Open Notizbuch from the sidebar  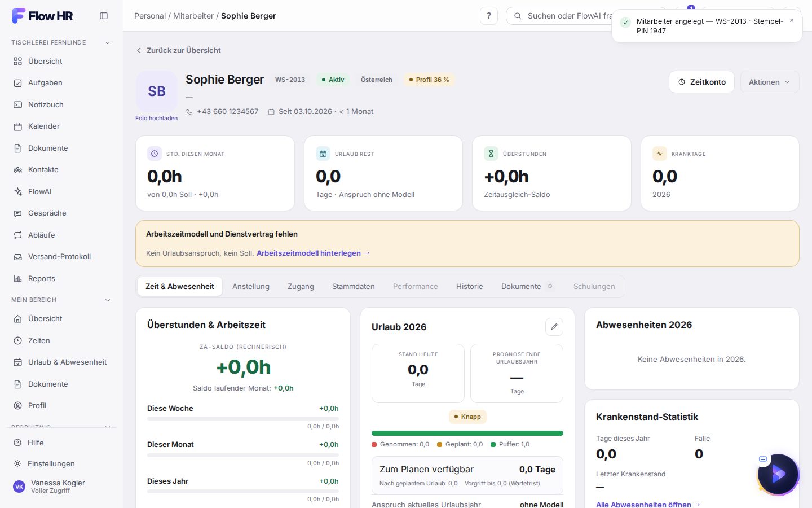[61, 104]
